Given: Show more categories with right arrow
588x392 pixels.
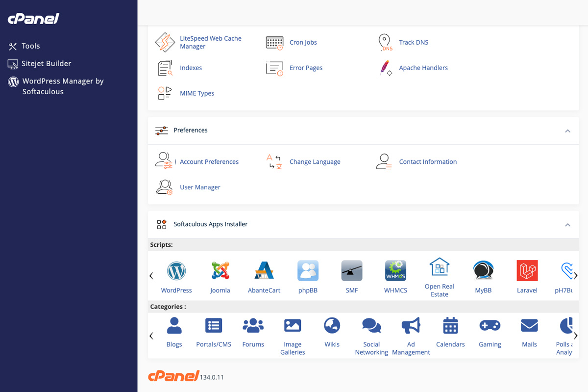Looking at the screenshot, I should (576, 336).
